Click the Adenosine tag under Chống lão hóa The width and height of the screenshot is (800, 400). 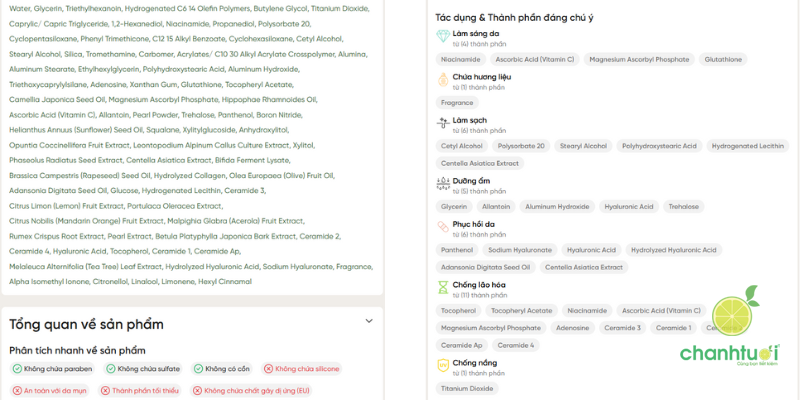(x=573, y=328)
